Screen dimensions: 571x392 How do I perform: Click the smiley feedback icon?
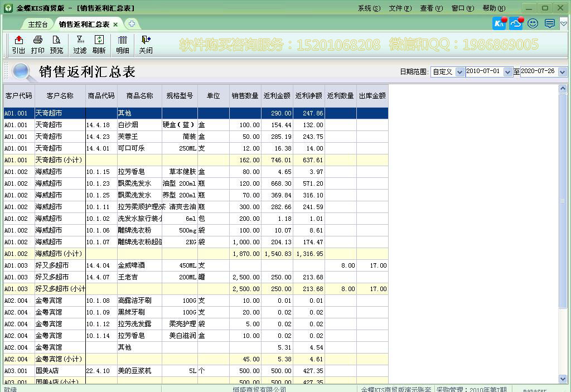click(x=532, y=23)
